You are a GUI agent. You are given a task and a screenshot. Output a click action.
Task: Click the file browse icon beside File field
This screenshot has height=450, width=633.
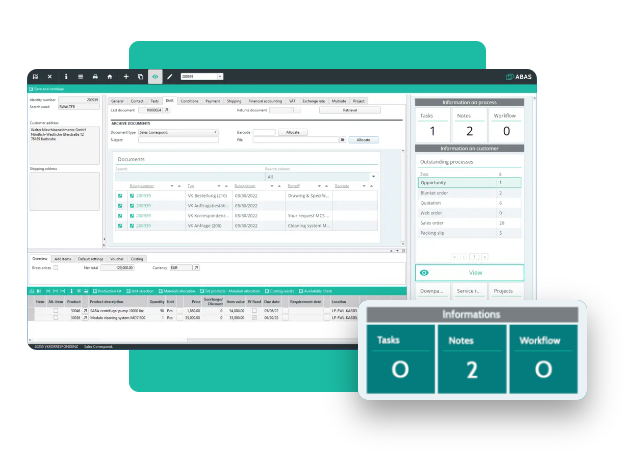point(342,140)
